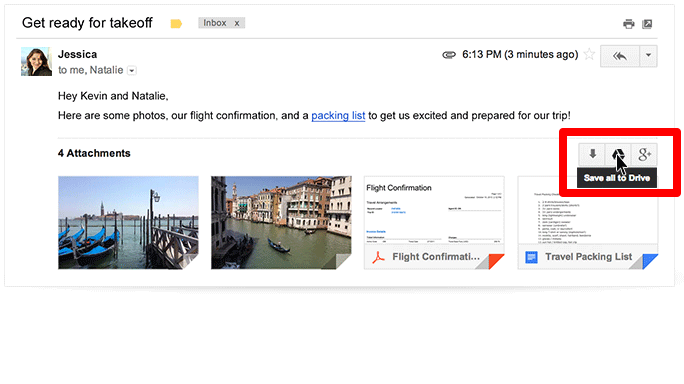
Task: Open email in new window icon
Action: point(647,24)
